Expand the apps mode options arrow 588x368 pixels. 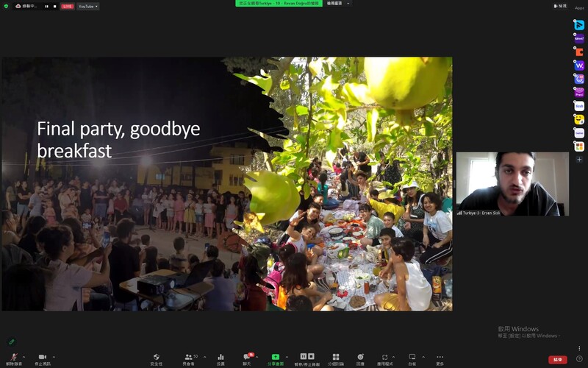click(393, 357)
